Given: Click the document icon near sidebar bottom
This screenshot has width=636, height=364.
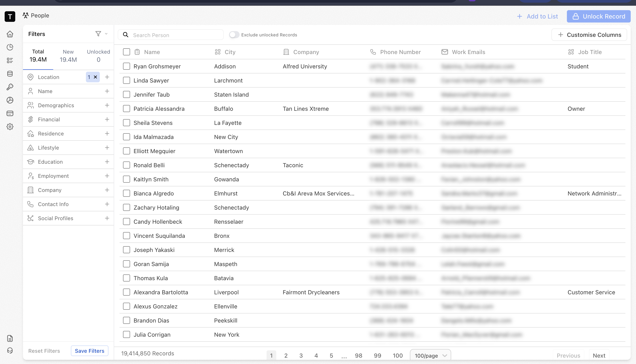Looking at the screenshot, I should 10,338.
